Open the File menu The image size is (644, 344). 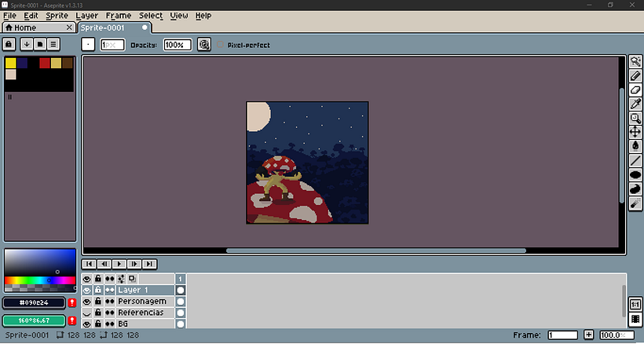tap(10, 16)
